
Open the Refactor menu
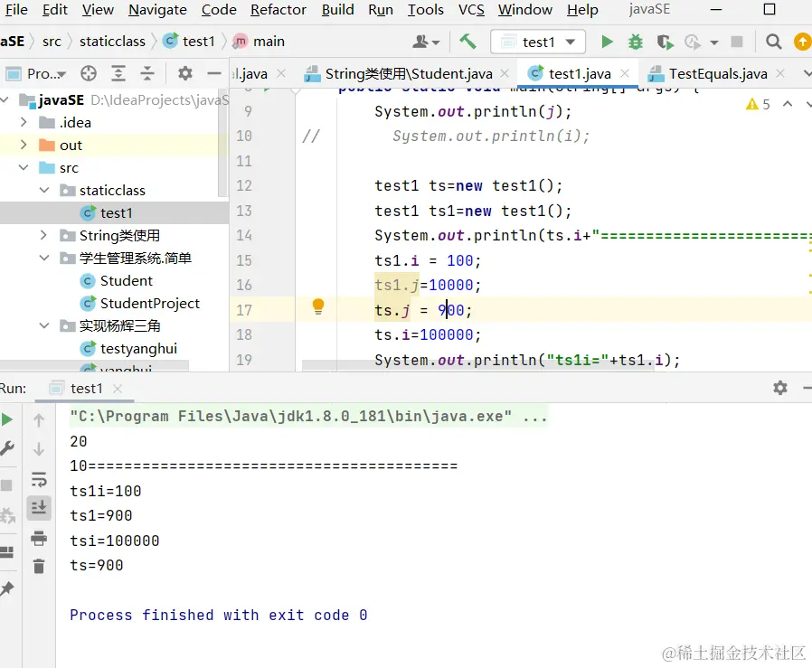[x=279, y=10]
